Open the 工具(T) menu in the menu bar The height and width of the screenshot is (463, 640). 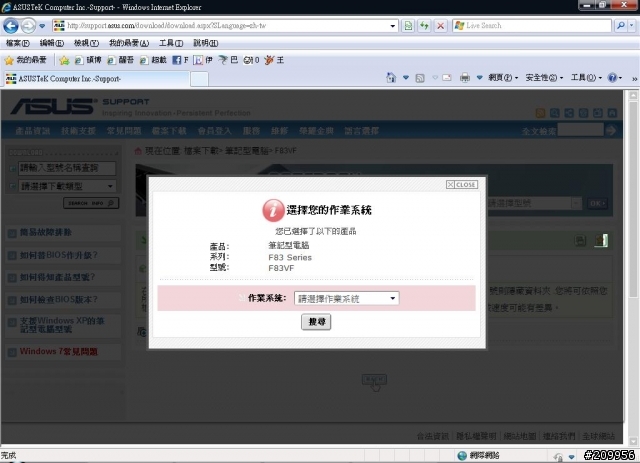click(171, 43)
